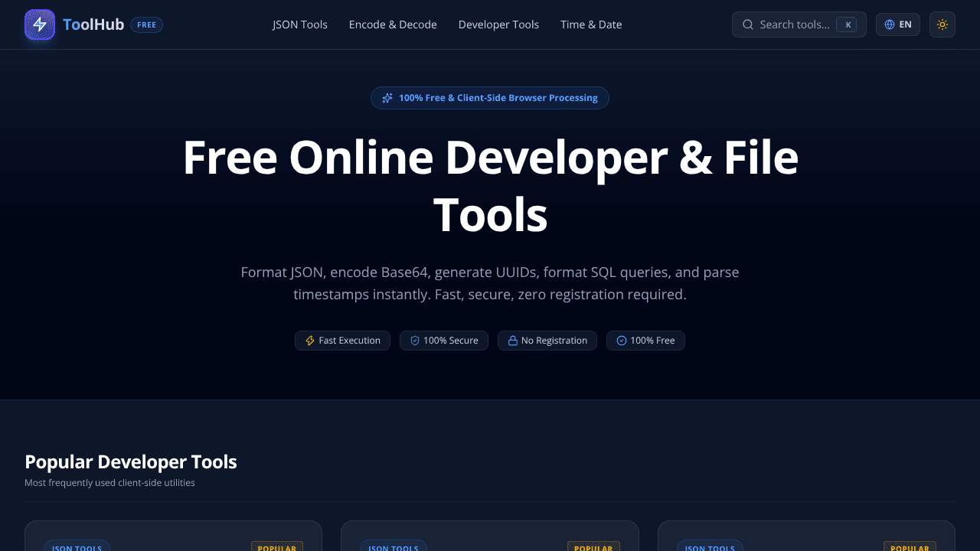980x551 pixels.
Task: Click the FREE badge next to ToolHub
Action: pyautogui.click(x=146, y=24)
